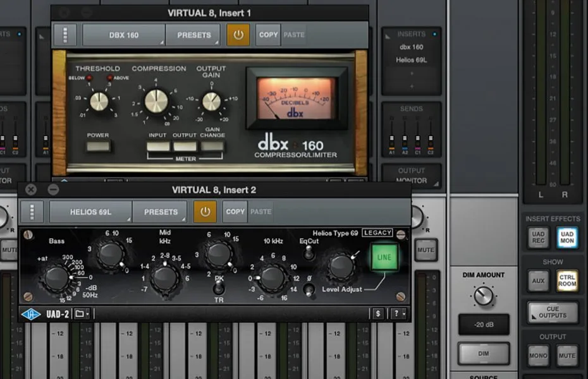Click the drag handle in Insert 2 toolbar
588x379 pixels.
point(32,212)
